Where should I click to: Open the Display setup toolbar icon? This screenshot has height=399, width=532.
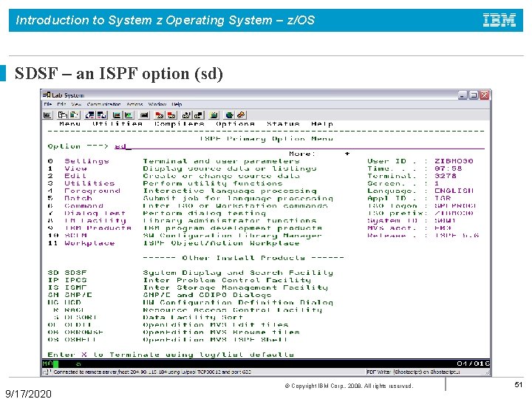tap(117, 115)
